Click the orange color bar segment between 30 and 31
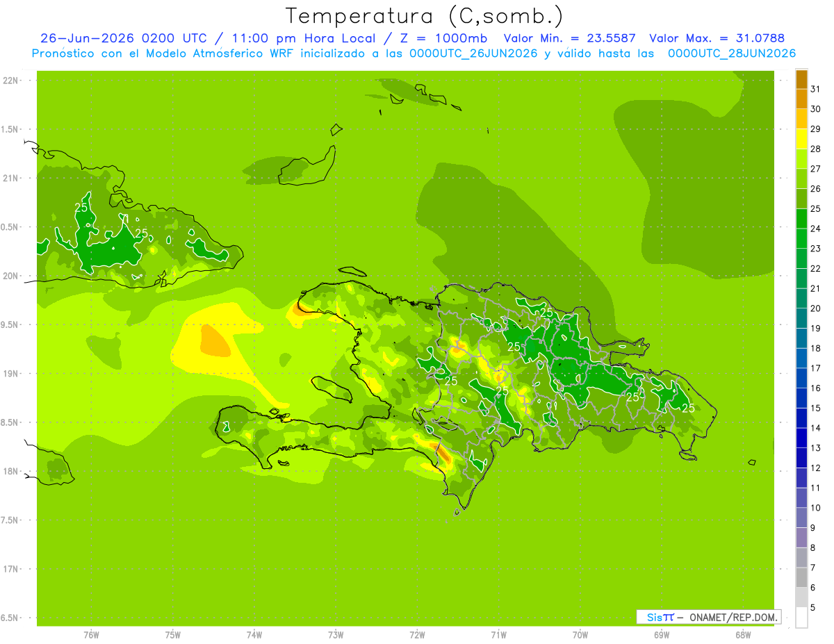The width and height of the screenshot is (834, 644). [x=801, y=99]
